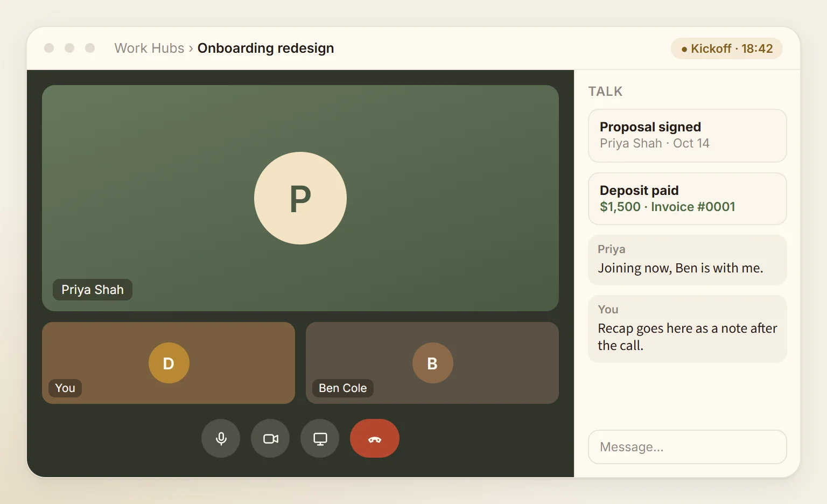Click the first window control dot
827x504 pixels.
49,48
